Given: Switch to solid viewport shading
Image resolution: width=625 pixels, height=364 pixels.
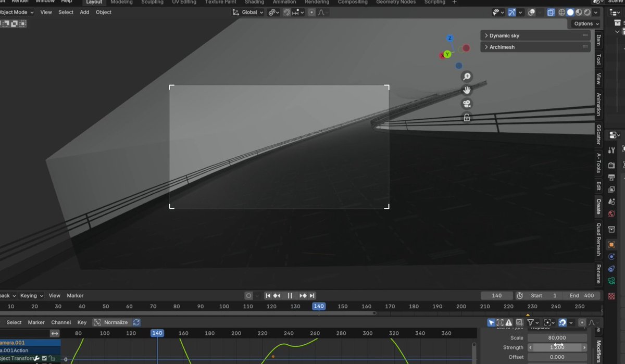Looking at the screenshot, I should coord(570,12).
